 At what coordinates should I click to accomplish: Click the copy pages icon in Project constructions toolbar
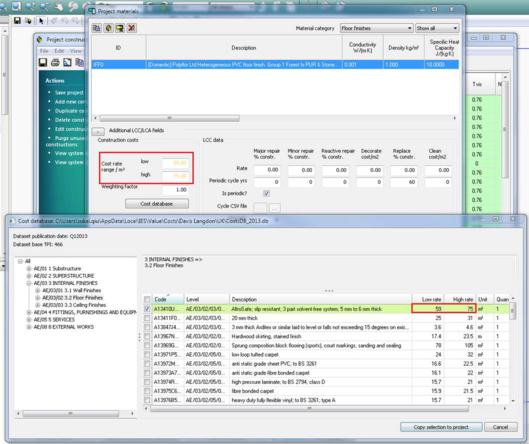click(79, 62)
